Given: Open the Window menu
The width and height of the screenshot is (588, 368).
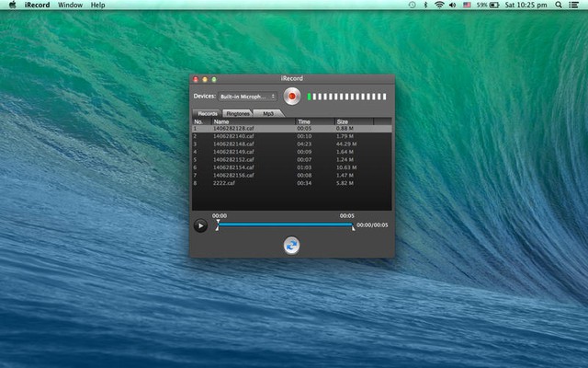Looking at the screenshot, I should pyautogui.click(x=69, y=6).
